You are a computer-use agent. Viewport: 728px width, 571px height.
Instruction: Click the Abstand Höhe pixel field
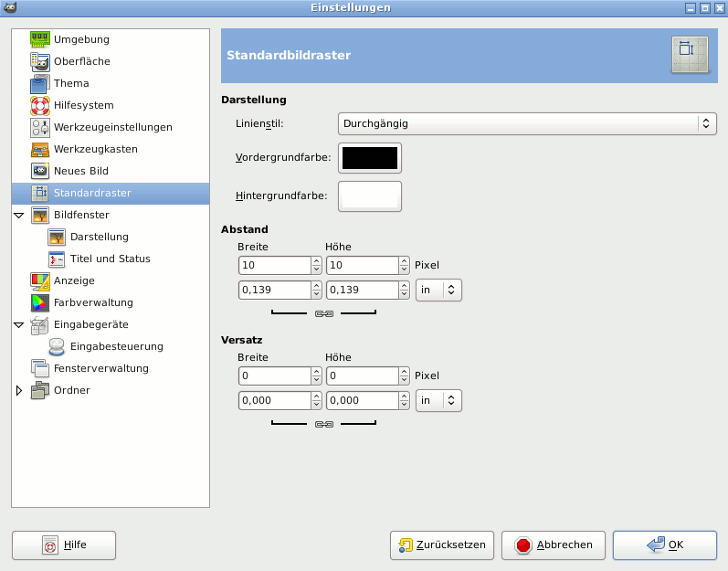click(362, 265)
